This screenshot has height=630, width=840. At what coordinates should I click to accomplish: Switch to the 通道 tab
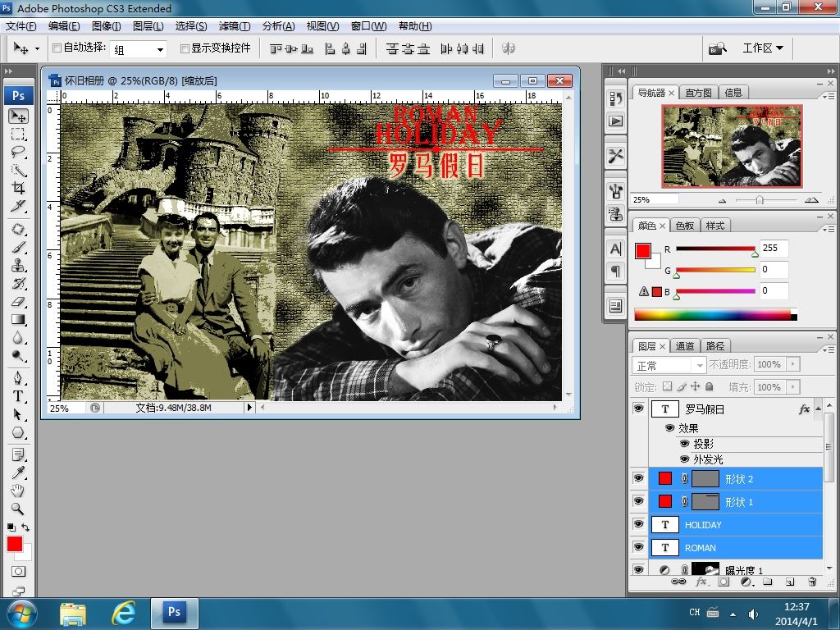point(685,347)
